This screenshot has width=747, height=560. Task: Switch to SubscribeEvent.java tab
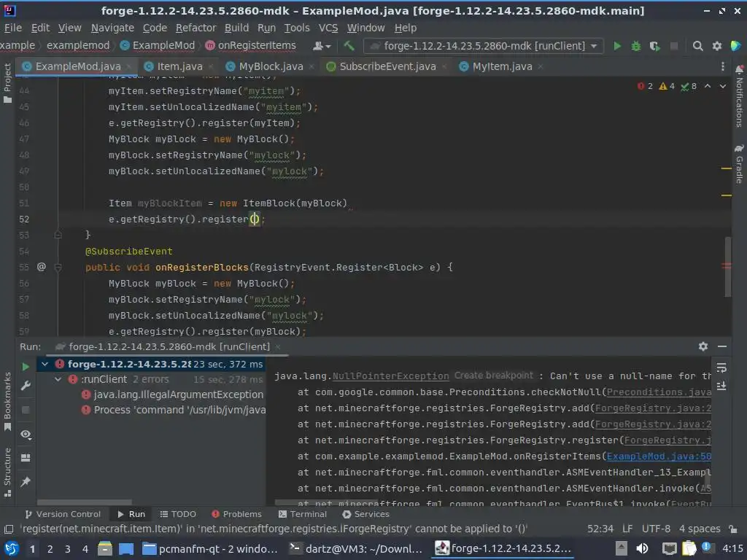(388, 66)
